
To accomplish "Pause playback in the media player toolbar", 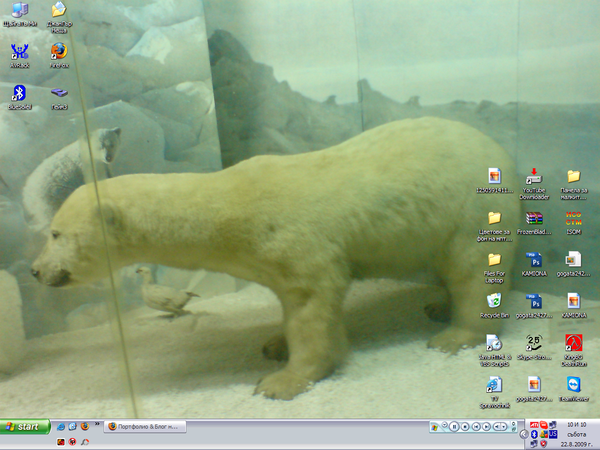I will click(454, 426).
